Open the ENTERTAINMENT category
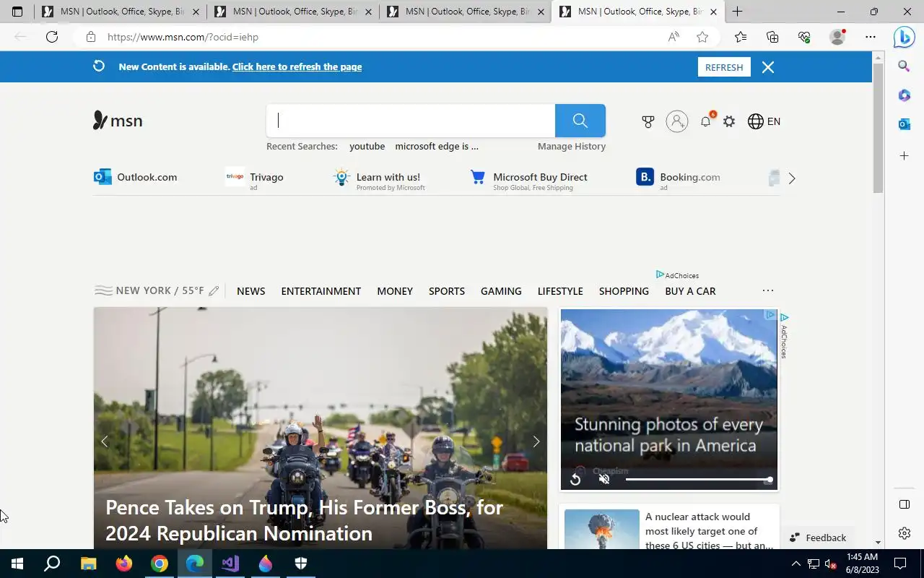924x578 pixels. point(321,291)
